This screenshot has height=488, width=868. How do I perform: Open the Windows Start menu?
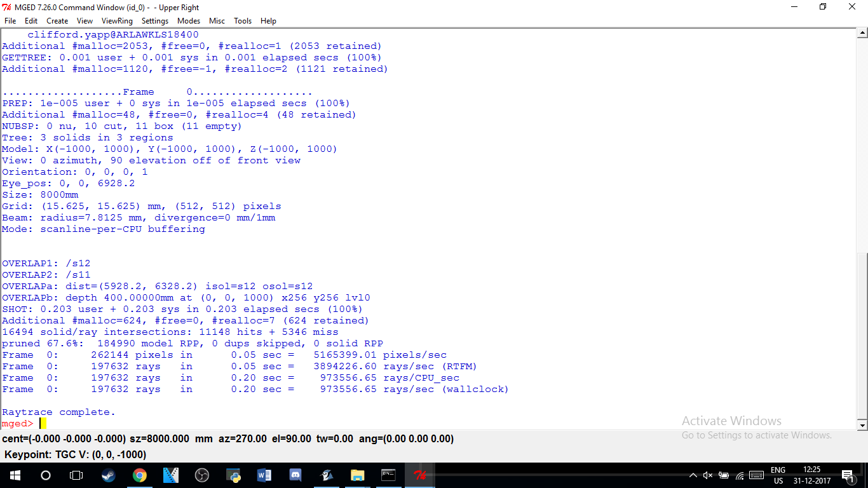(x=15, y=475)
